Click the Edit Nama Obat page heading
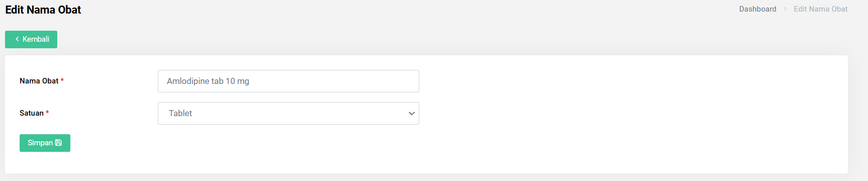This screenshot has height=181, width=868. 43,10
